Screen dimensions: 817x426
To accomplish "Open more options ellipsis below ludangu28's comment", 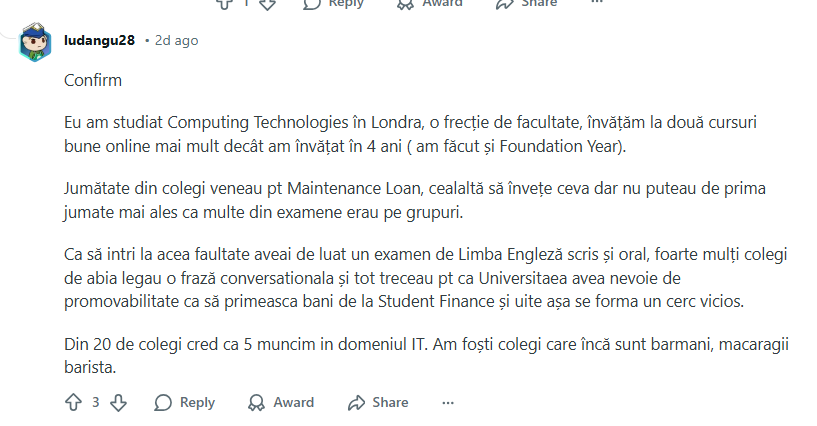I will click(447, 402).
